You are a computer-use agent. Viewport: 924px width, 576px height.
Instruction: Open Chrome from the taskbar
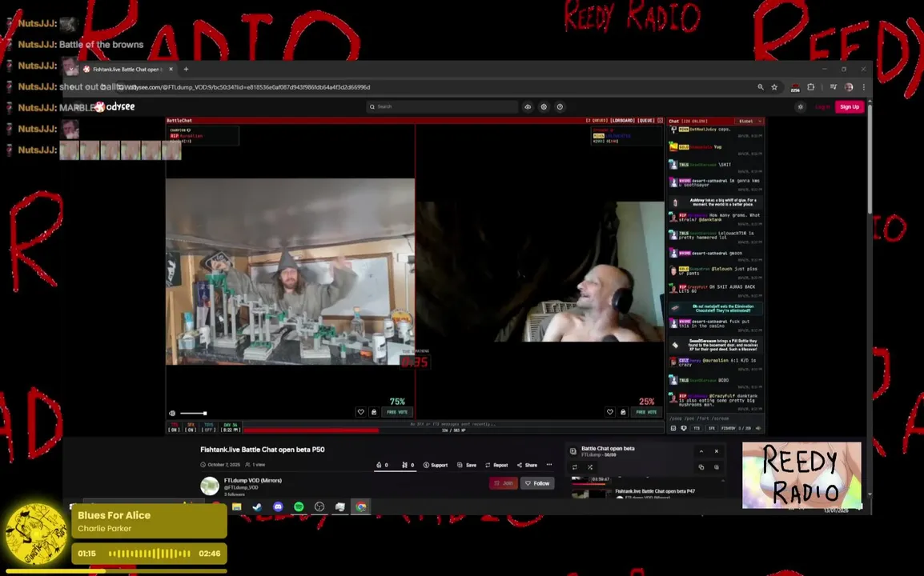[x=361, y=506]
